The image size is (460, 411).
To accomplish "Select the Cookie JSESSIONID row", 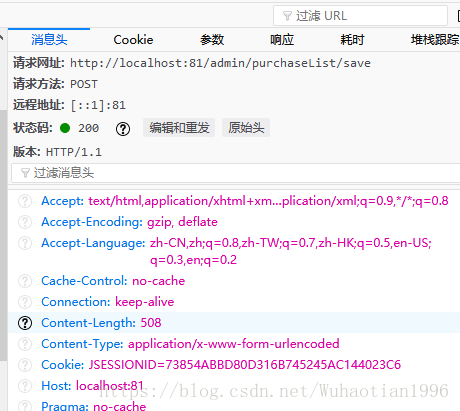I will [x=234, y=365].
